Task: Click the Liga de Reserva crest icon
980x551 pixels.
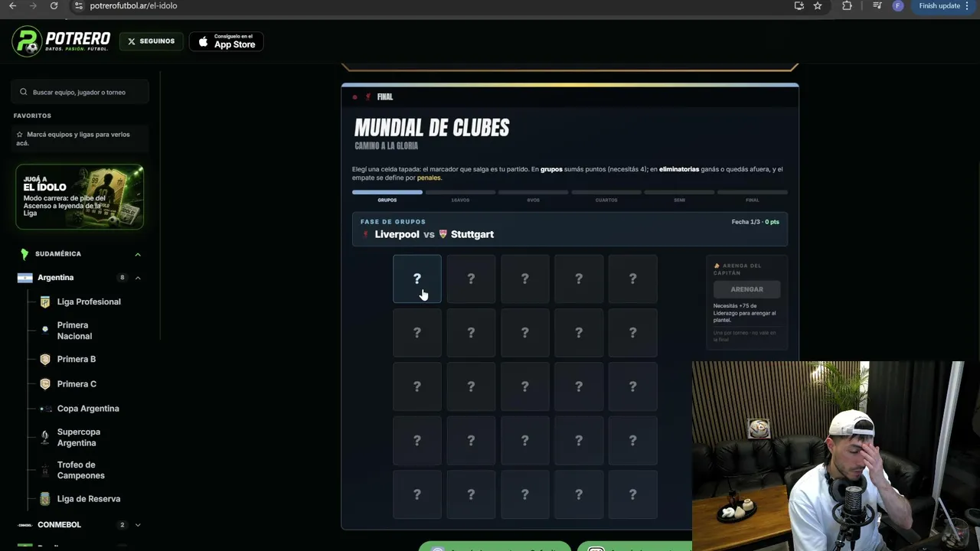Action: [45, 499]
